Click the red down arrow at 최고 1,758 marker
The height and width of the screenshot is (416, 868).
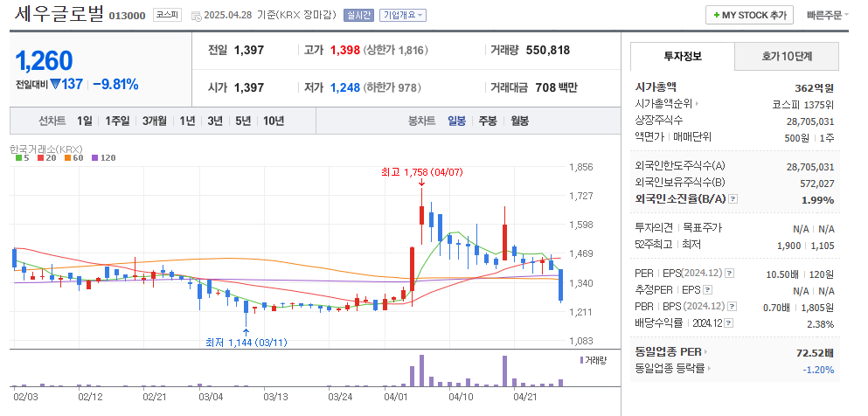[421, 183]
